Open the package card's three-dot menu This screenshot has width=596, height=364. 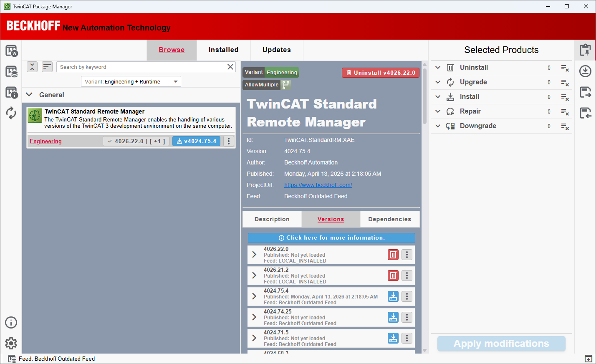[x=228, y=141]
